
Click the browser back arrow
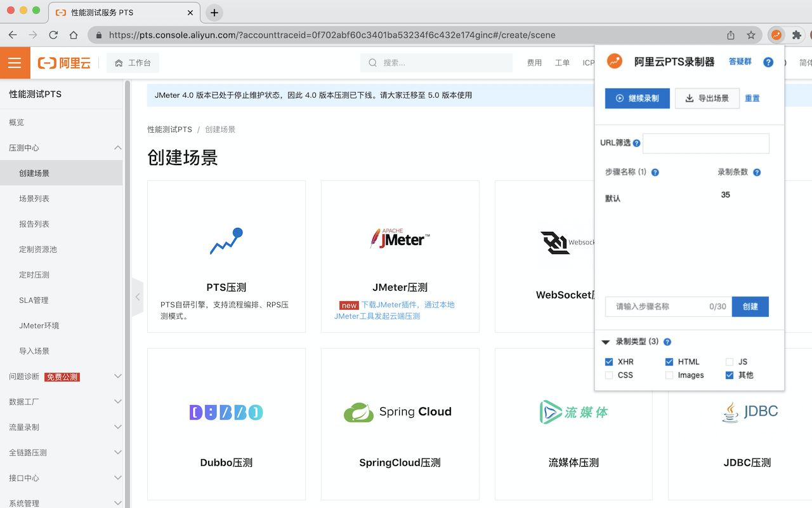[x=13, y=35]
